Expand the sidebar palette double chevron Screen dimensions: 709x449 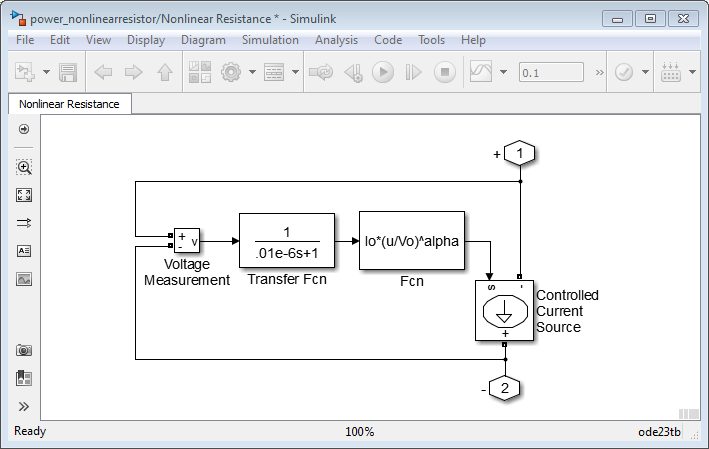click(24, 407)
